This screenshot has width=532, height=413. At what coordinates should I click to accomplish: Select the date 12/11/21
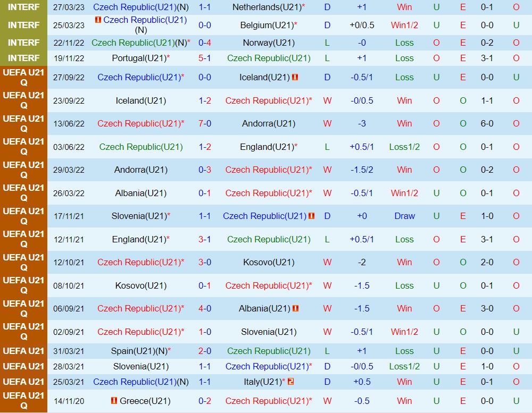[69, 239]
